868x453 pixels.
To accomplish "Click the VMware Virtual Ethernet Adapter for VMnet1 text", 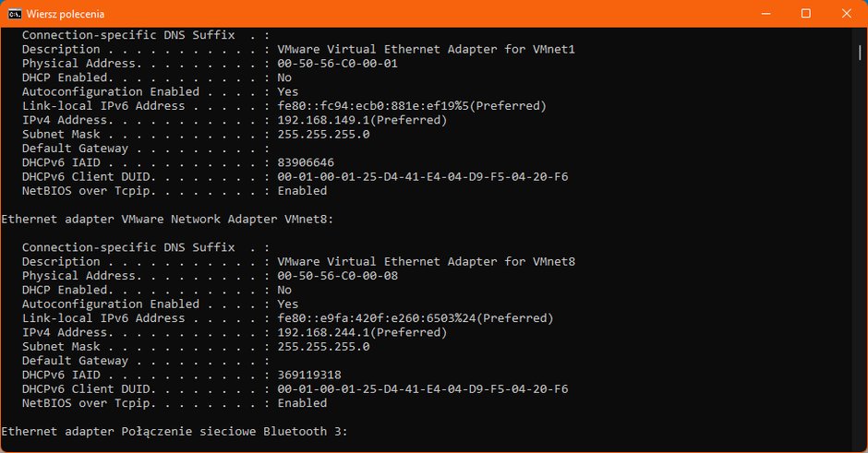I will point(427,49).
